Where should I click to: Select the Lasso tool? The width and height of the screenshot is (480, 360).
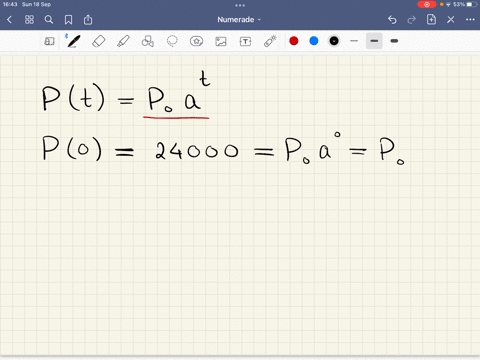[172, 41]
